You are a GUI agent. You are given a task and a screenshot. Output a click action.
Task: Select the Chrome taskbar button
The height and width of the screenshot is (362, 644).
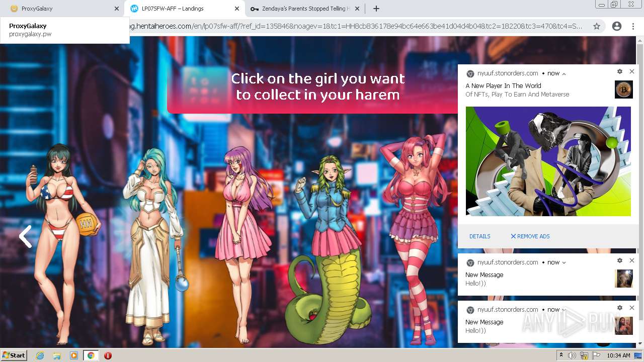(x=91, y=355)
